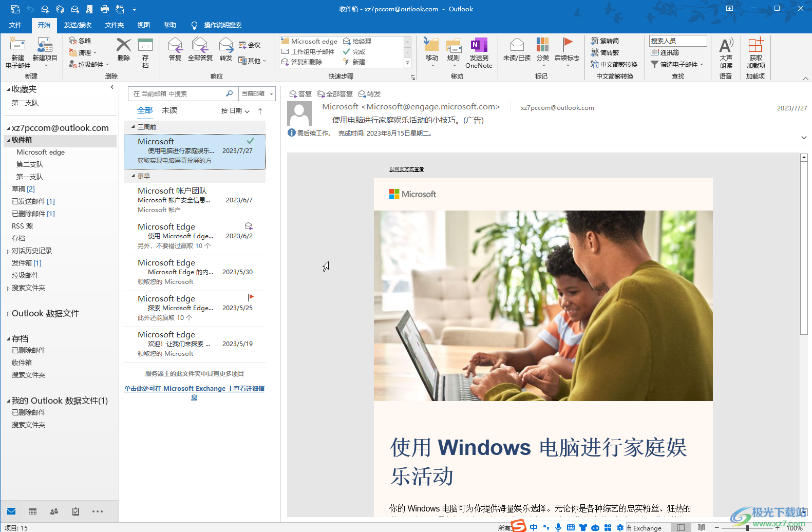Click the red flag on Microsoft Edge 2023/5/25 email
The width and height of the screenshot is (812, 532).
251,297
